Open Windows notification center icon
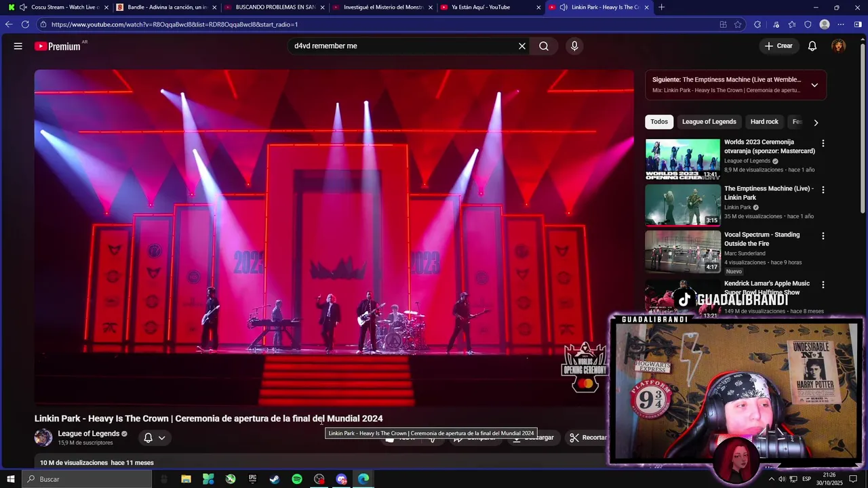This screenshot has height=488, width=868. point(853,479)
